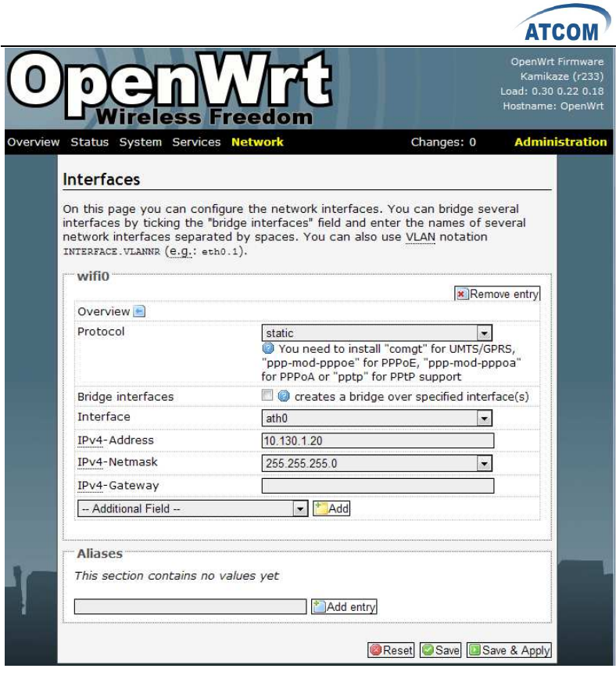Open the Interface dropdown showing ath0
The height and width of the screenshot is (690, 616).
377,418
